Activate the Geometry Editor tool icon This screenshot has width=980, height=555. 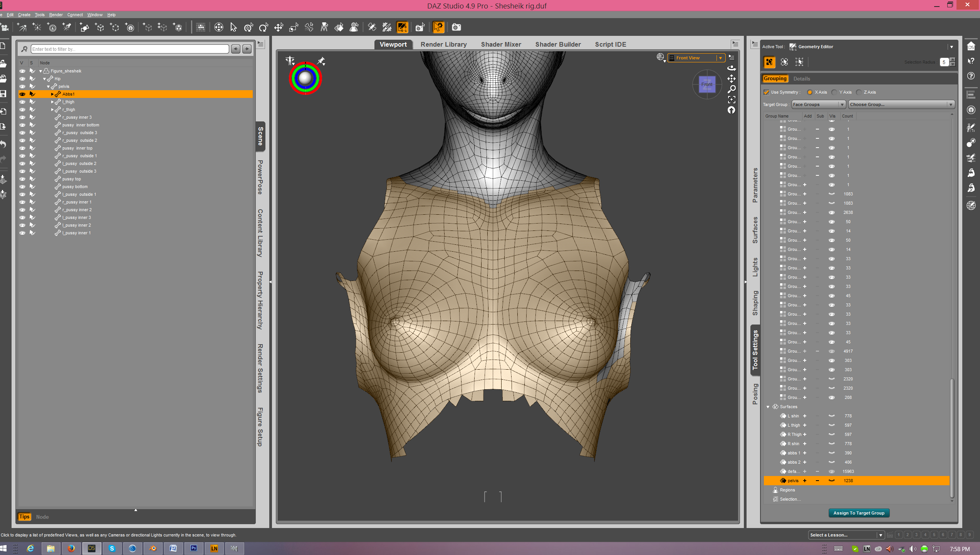point(402,27)
